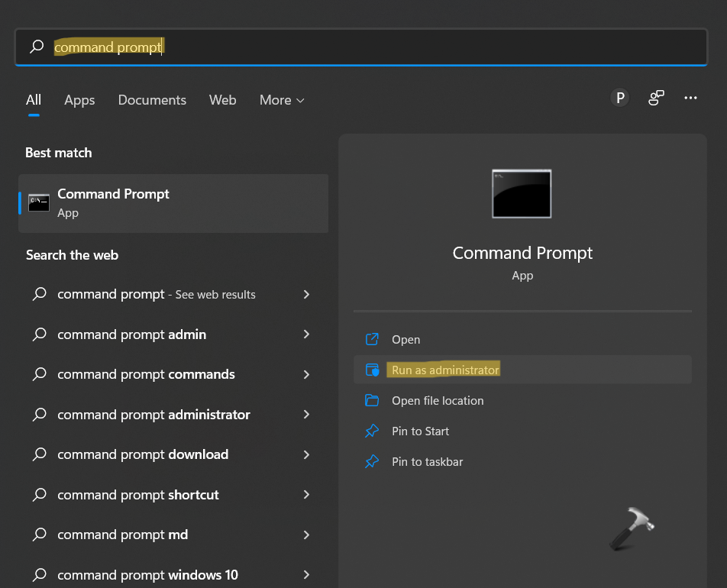The image size is (727, 588).
Task: Open the 'command prompt download' web suggestion
Action: tap(143, 454)
